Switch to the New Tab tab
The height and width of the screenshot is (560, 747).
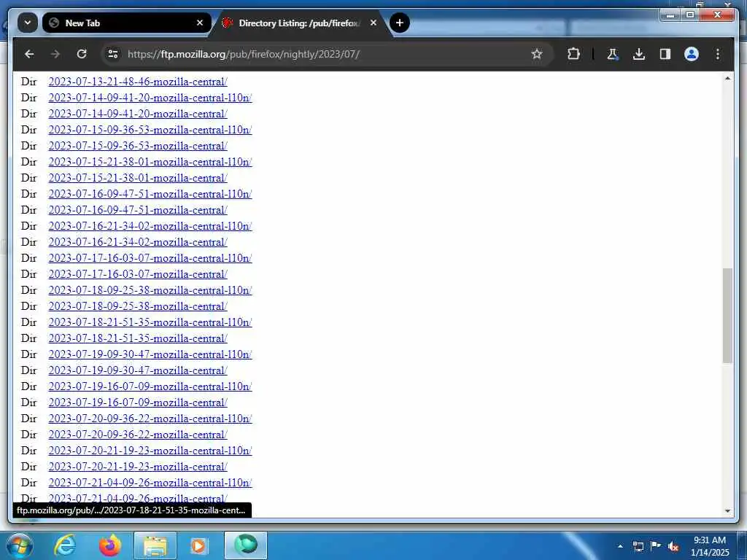point(126,23)
